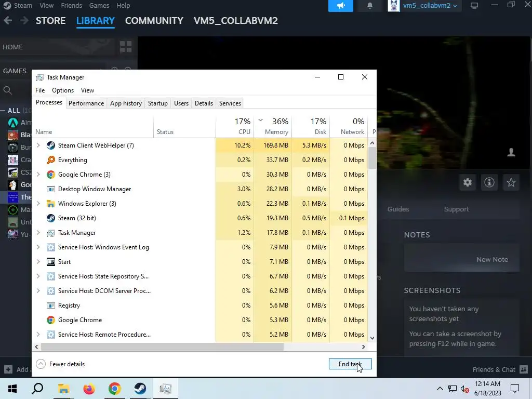Image resolution: width=532 pixels, height=399 pixels.
Task: Switch to the Startup tab
Action: point(158,103)
